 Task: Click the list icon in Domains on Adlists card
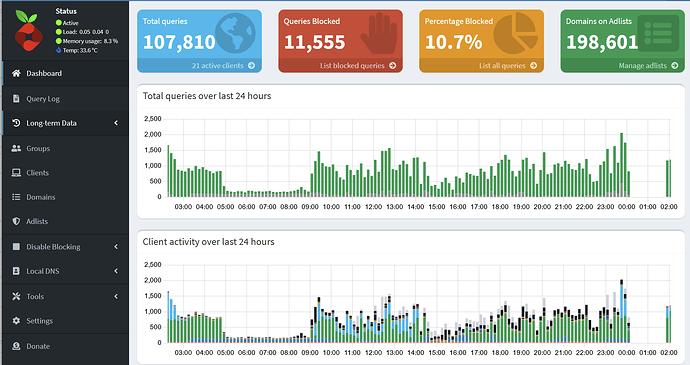pos(658,33)
